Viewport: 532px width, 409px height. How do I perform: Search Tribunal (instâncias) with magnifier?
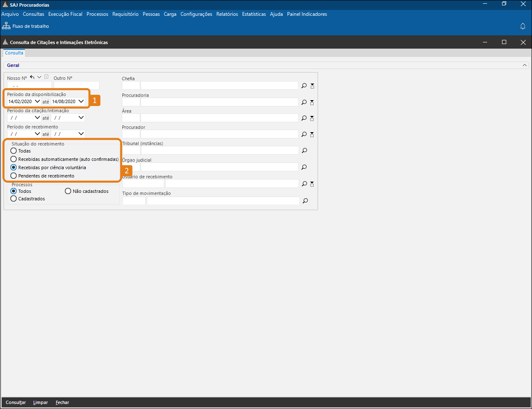304,150
